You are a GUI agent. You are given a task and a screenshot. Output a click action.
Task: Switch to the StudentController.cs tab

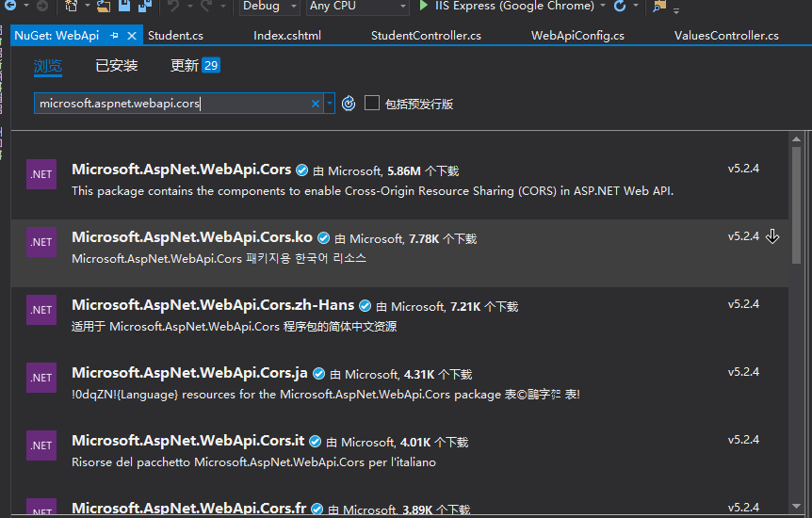pyautogui.click(x=426, y=36)
